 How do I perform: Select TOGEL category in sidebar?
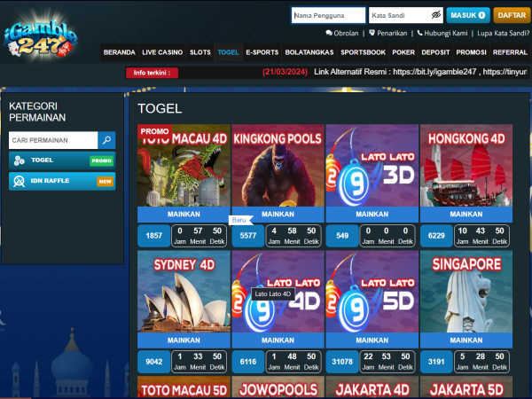[x=62, y=160]
